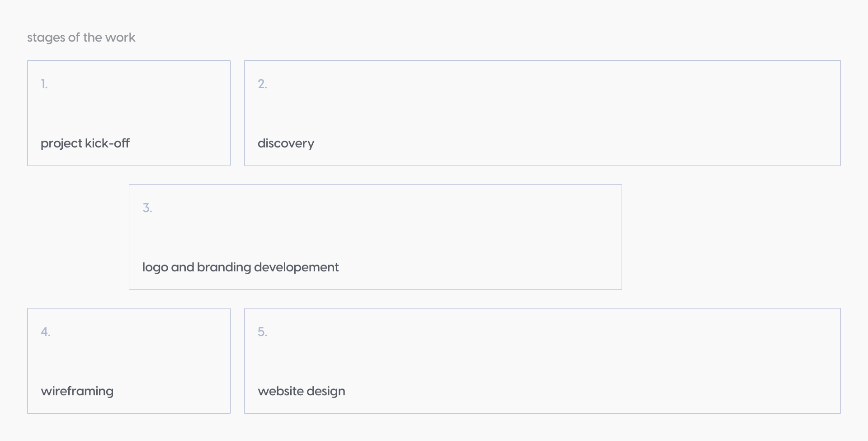Click the number '1.' in first card
The width and height of the screenshot is (868, 441).
[x=44, y=84]
